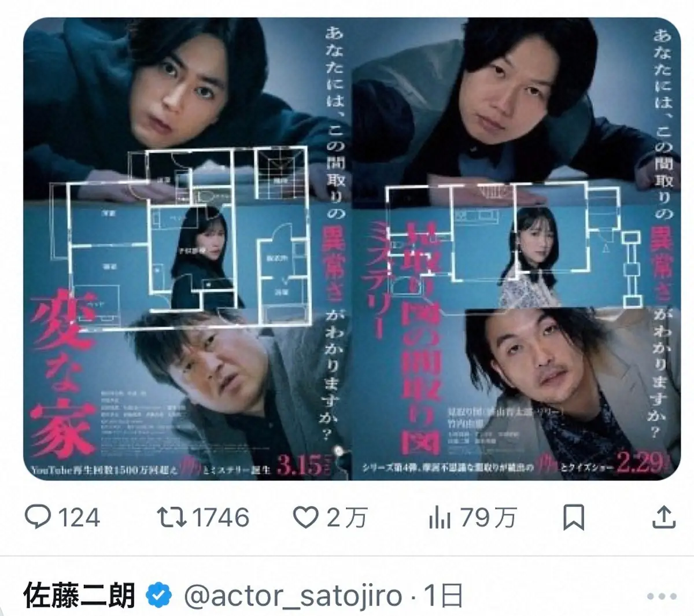Click the like count 2万
Screen dimensions: 694x616
pos(346,517)
